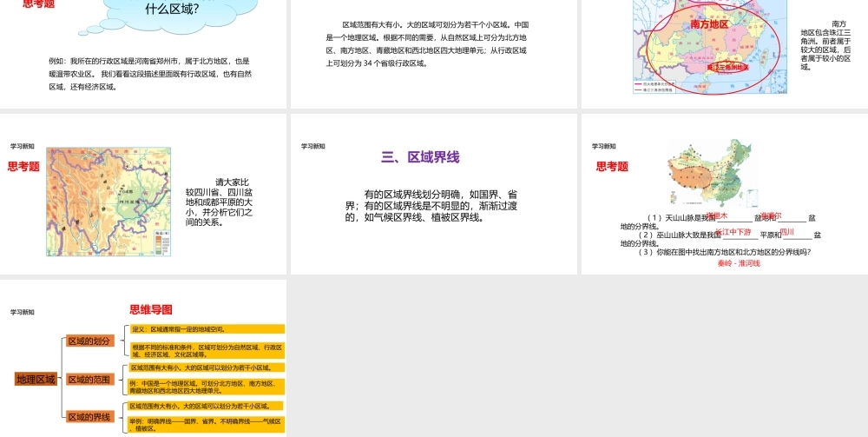The image size is (868, 437).
Task: Select the 南方地区 map slide thumbnail
Action: click(725, 54)
